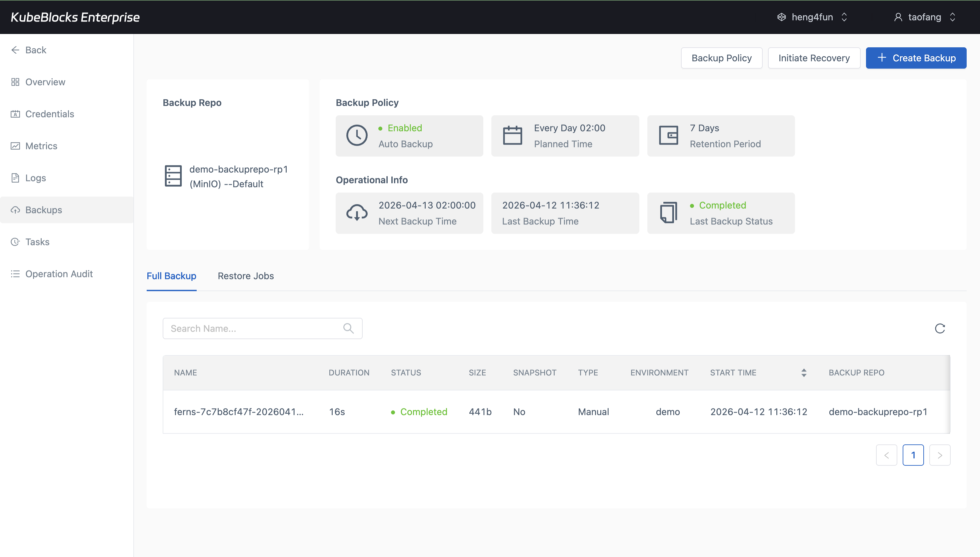Screen dimensions: 980x557
Task: Select the Backups sidebar icon
Action: pyautogui.click(x=15, y=210)
